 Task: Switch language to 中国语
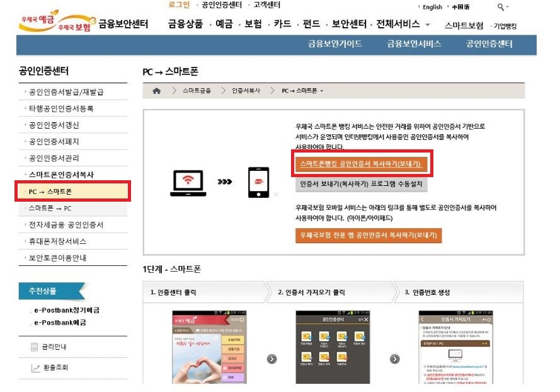460,7
